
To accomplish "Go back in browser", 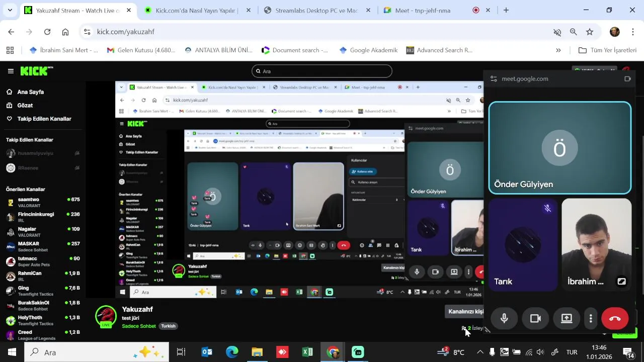I will 11,32.
